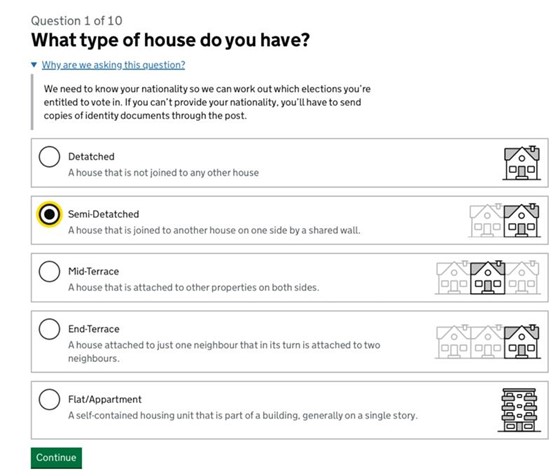The height and width of the screenshot is (476, 560).
Task: Click the green Continue button
Action: [56, 458]
